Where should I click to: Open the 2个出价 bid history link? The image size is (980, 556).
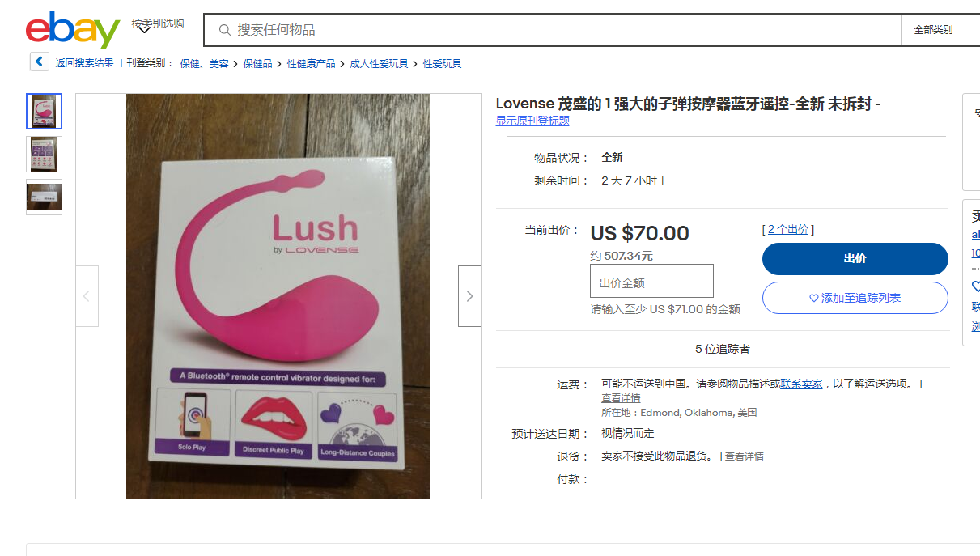[x=787, y=230]
